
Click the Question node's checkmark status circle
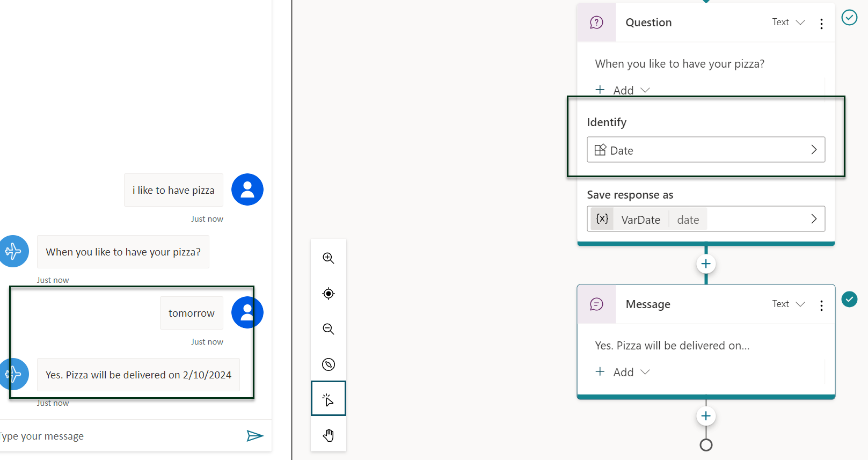point(849,18)
